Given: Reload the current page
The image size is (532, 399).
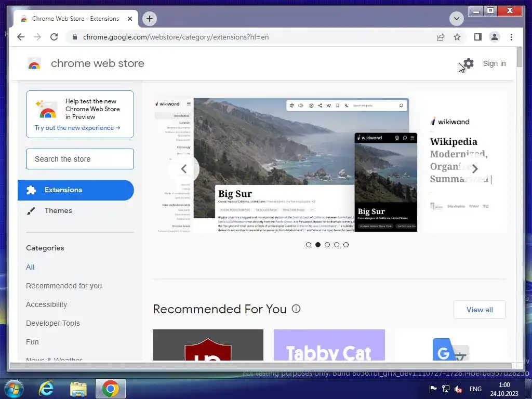Looking at the screenshot, I should (x=54, y=37).
